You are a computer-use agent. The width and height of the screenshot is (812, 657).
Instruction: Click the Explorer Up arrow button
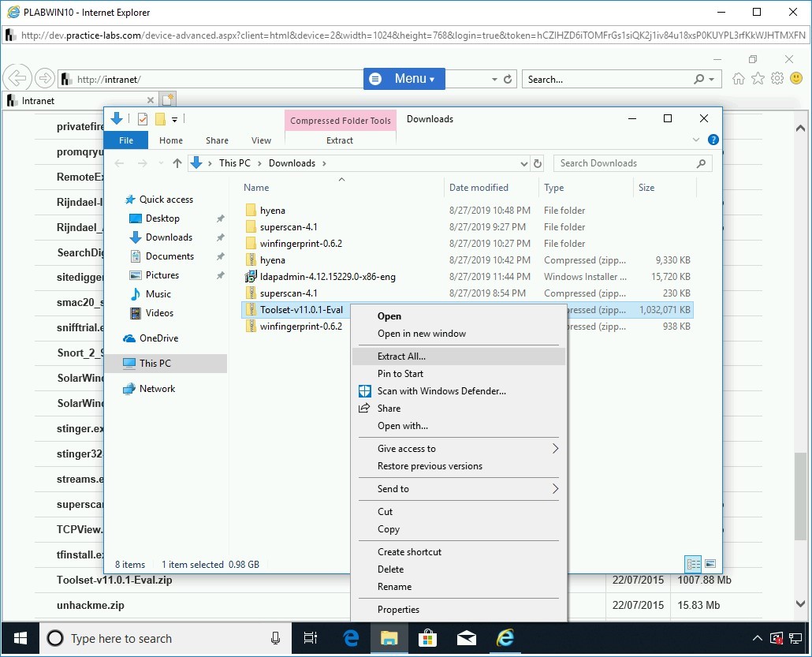point(177,163)
